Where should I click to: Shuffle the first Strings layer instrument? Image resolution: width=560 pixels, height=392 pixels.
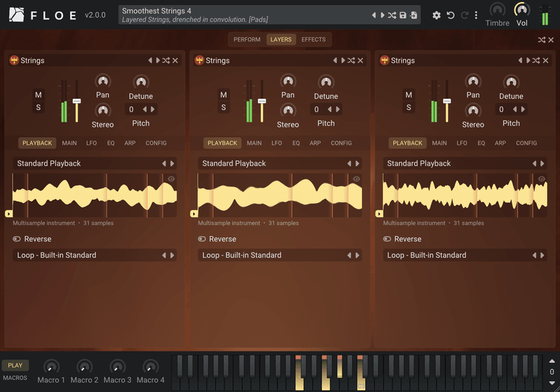tap(166, 60)
